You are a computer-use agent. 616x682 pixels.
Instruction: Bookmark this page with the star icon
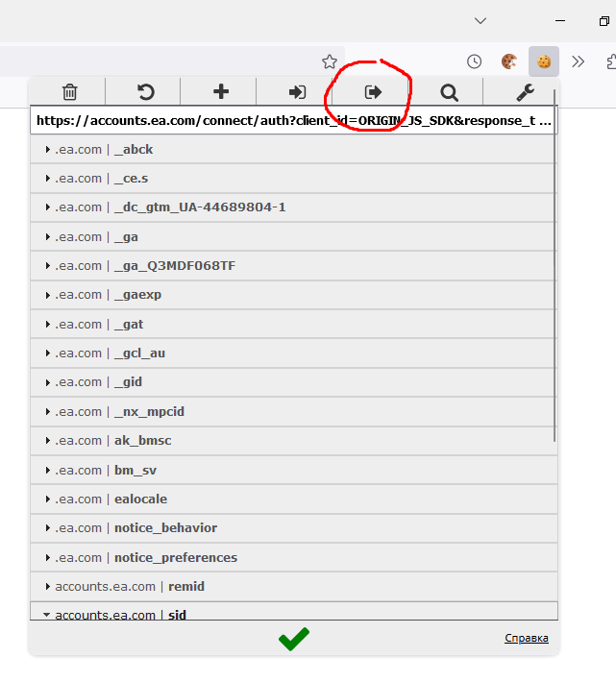click(330, 61)
